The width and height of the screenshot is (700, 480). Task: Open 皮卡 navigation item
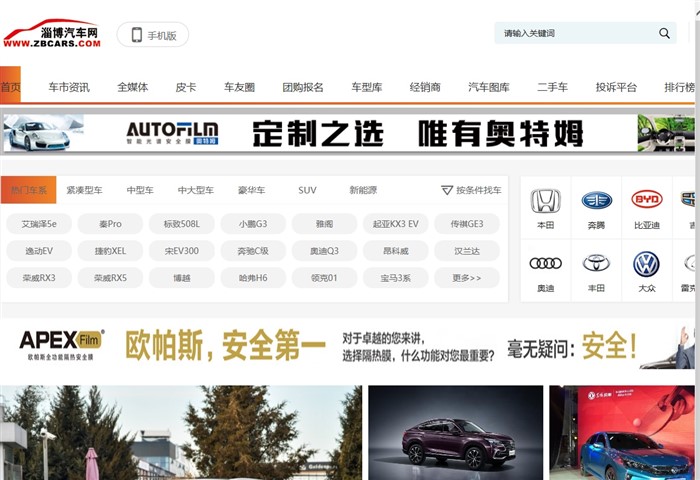tap(186, 87)
